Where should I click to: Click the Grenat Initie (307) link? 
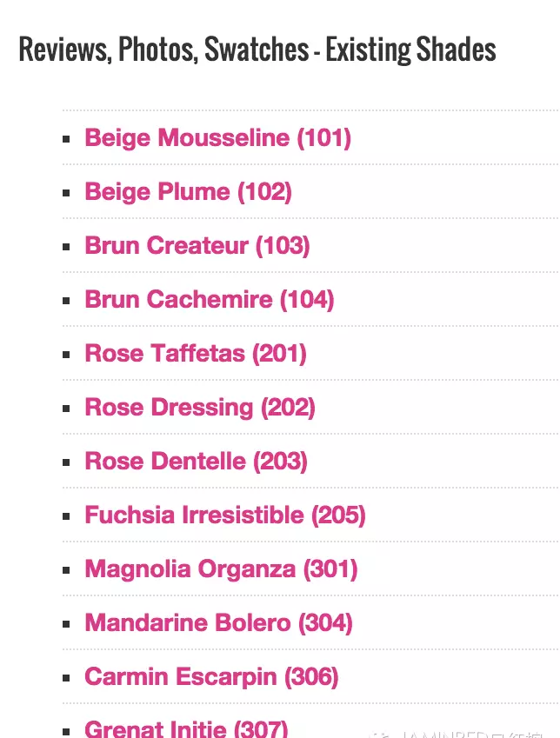pos(186,728)
